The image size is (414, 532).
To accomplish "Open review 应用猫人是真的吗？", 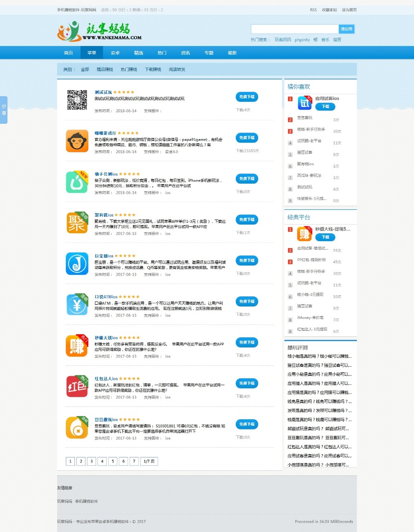I will [319, 383].
